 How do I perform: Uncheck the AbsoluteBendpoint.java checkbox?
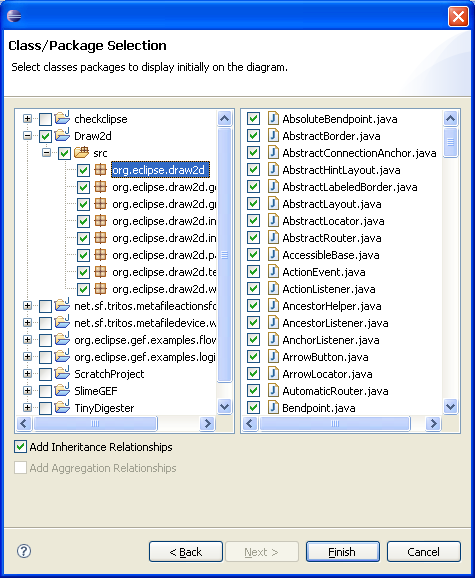point(254,119)
